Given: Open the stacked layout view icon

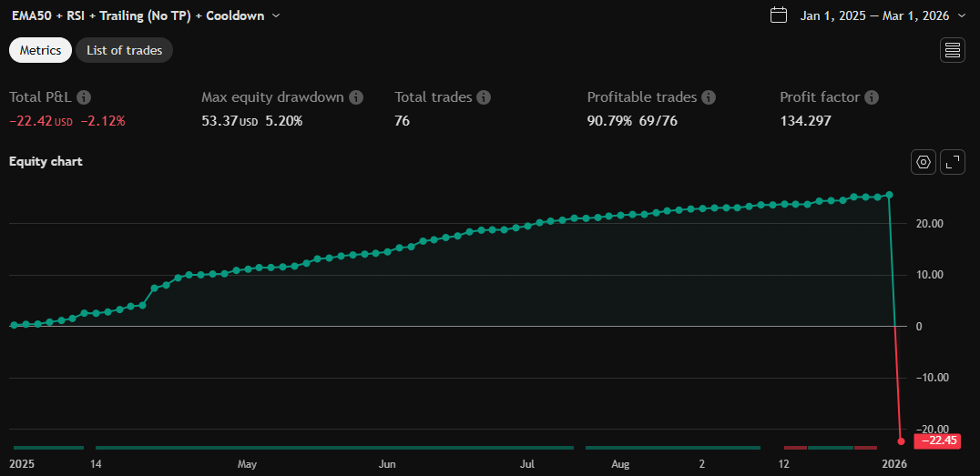Looking at the screenshot, I should [x=953, y=51].
